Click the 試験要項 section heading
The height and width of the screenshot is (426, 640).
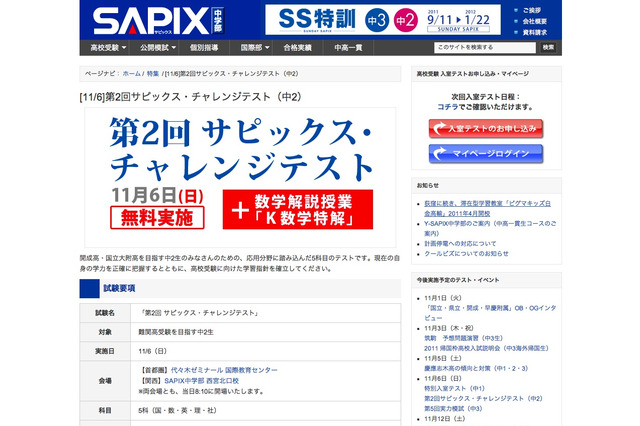[x=119, y=288]
